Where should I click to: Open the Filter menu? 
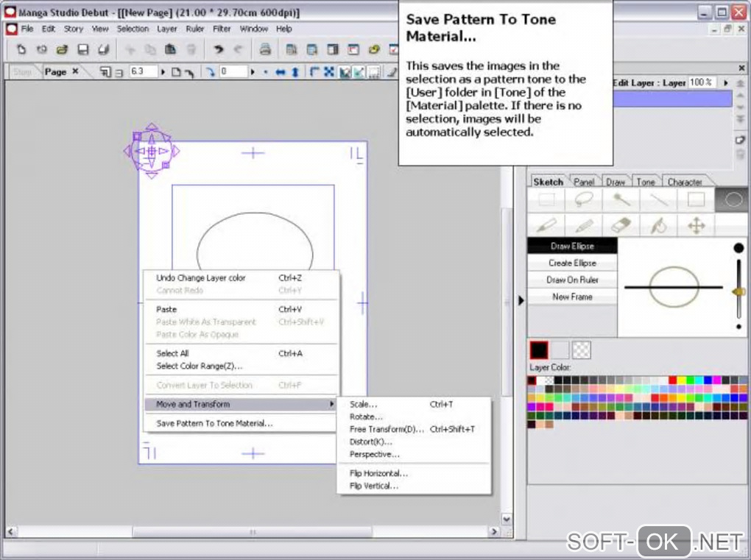click(x=222, y=29)
